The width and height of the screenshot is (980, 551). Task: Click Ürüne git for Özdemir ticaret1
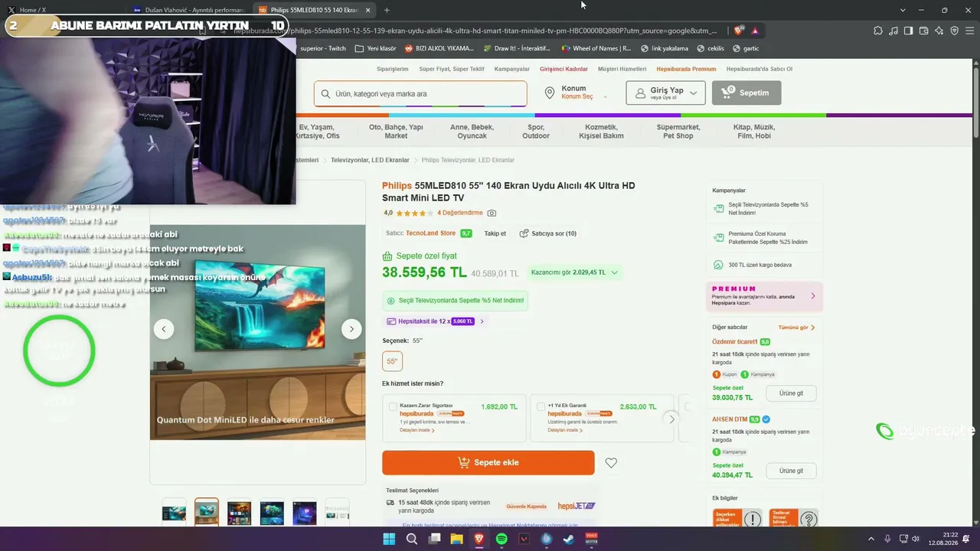click(x=791, y=393)
